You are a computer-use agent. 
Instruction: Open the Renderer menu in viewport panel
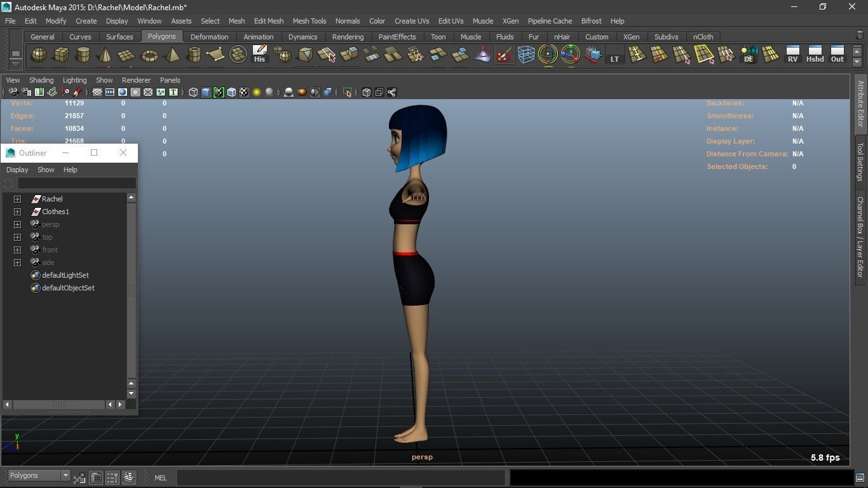click(136, 80)
